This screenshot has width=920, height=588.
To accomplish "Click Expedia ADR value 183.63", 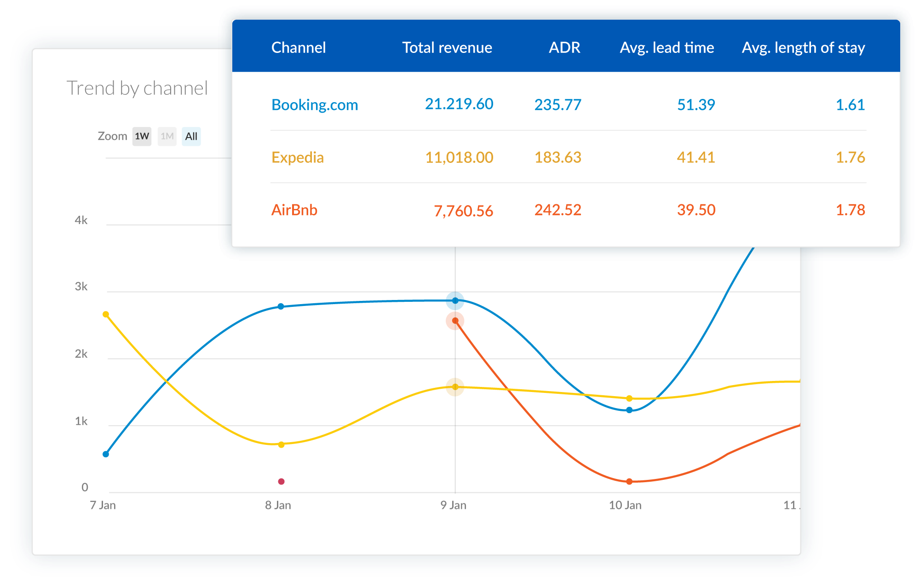I will [558, 157].
